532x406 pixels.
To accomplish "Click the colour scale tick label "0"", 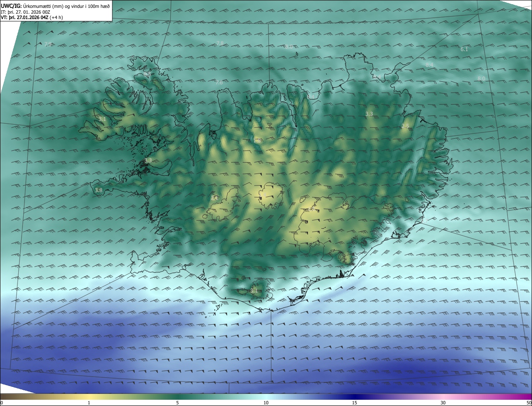I will [x=2, y=403].
